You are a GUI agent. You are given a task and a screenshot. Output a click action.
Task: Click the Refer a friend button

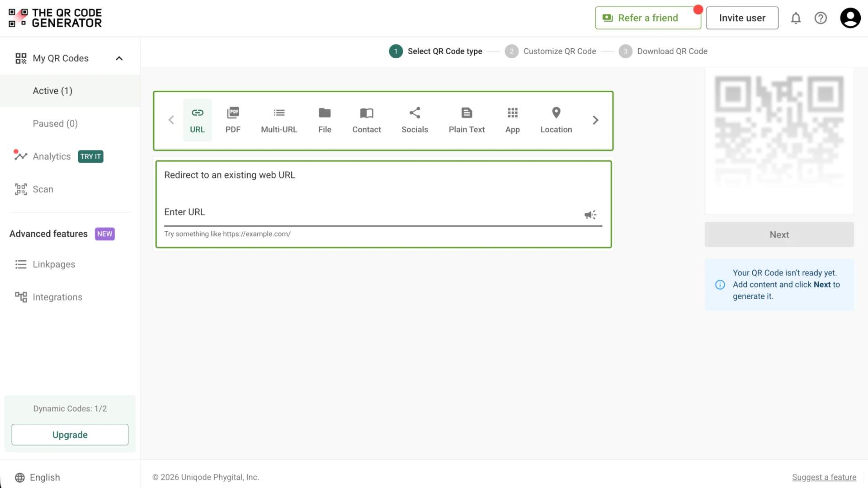pos(648,18)
